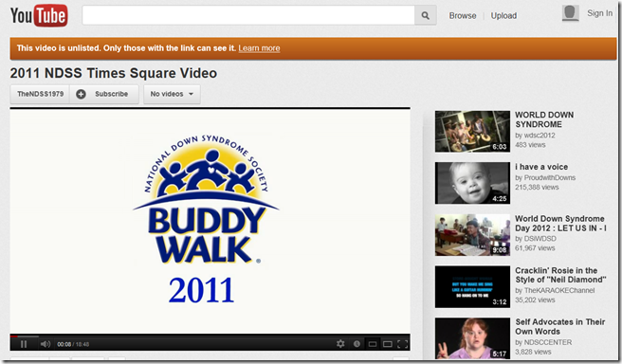
Task: Open Self Advocates video thumbnail
Action: tap(472, 338)
